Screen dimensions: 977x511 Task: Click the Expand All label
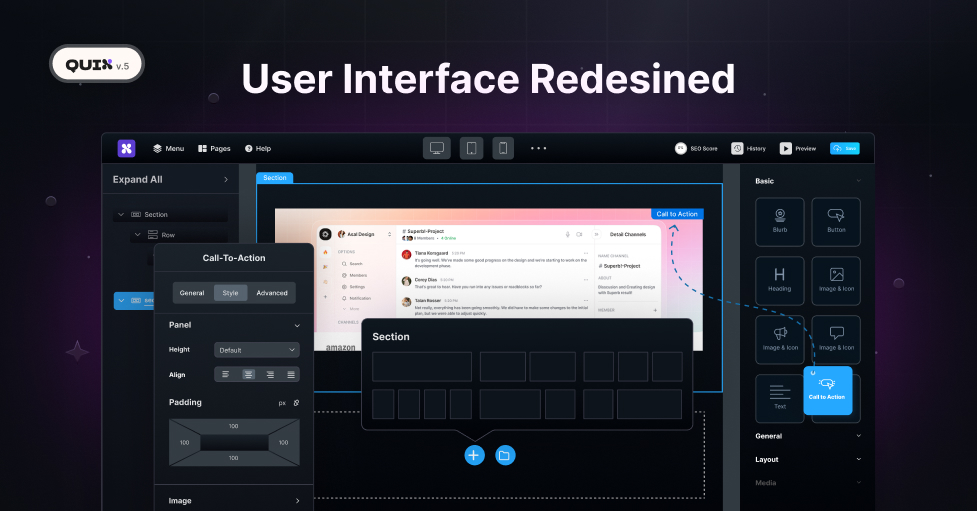pyautogui.click(x=138, y=179)
